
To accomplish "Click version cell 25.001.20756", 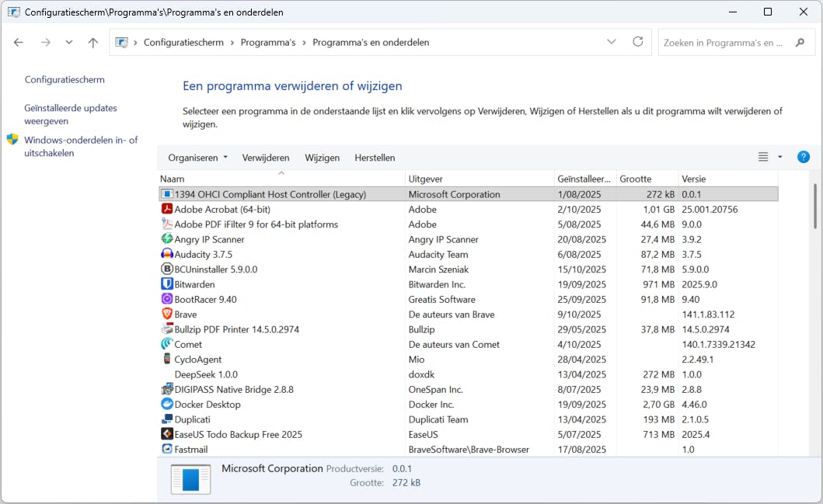I will 710,209.
